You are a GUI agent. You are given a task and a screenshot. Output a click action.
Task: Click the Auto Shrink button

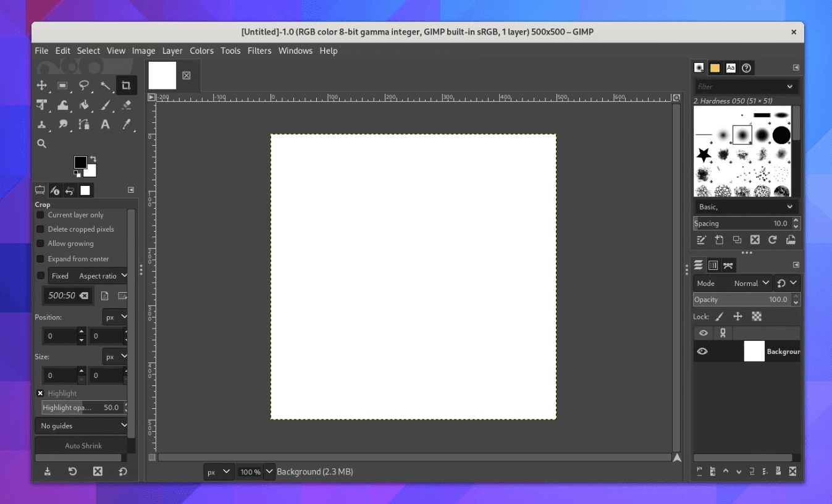coord(83,445)
